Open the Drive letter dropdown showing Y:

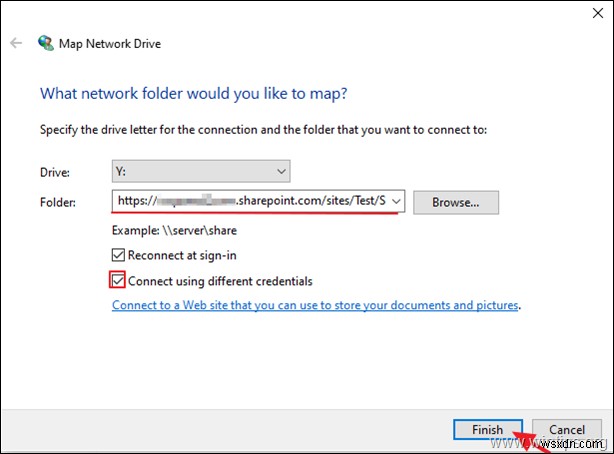click(x=202, y=171)
